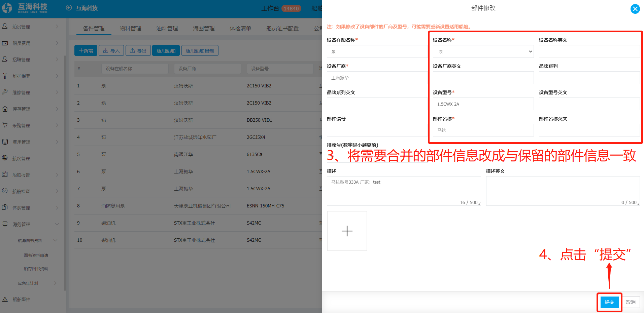The image size is (644, 313).
Task: Switch to the 备件管理 tab
Action: 94,28
